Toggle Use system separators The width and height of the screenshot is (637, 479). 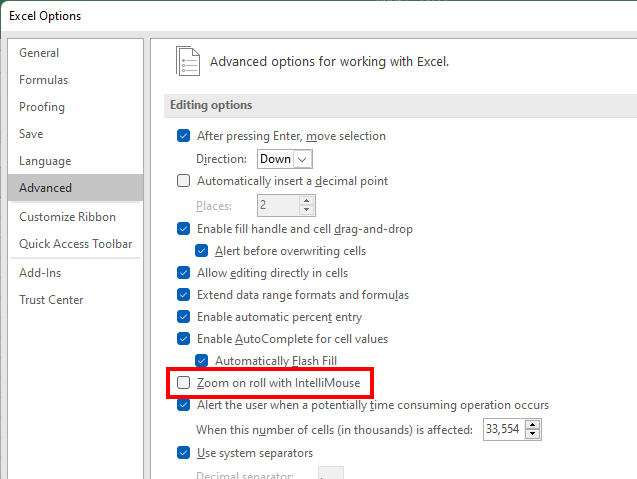coord(184,453)
